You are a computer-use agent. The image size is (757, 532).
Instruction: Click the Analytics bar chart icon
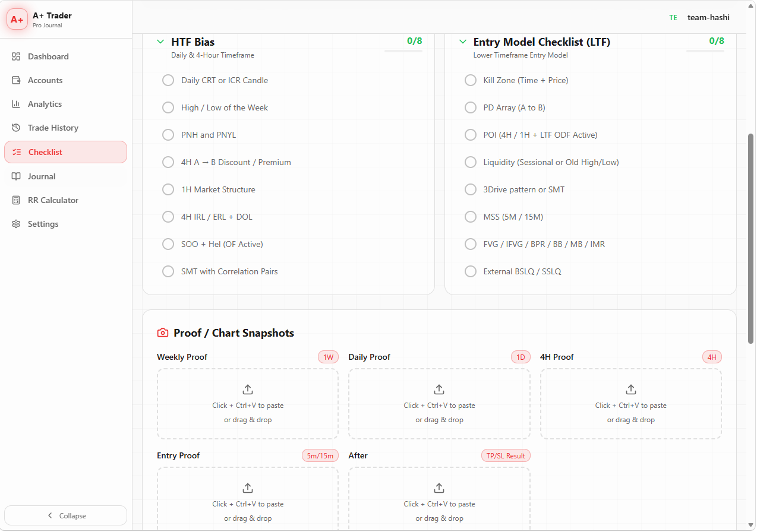pyautogui.click(x=16, y=104)
